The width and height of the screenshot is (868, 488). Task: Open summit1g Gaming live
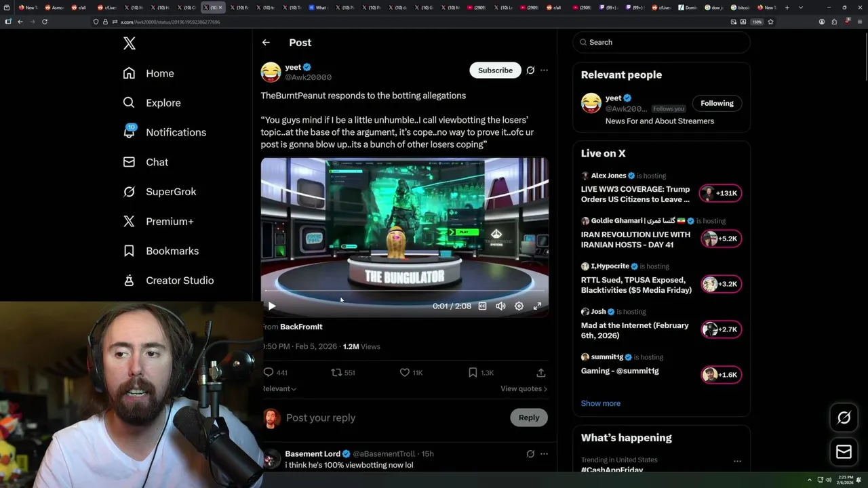[620, 371]
